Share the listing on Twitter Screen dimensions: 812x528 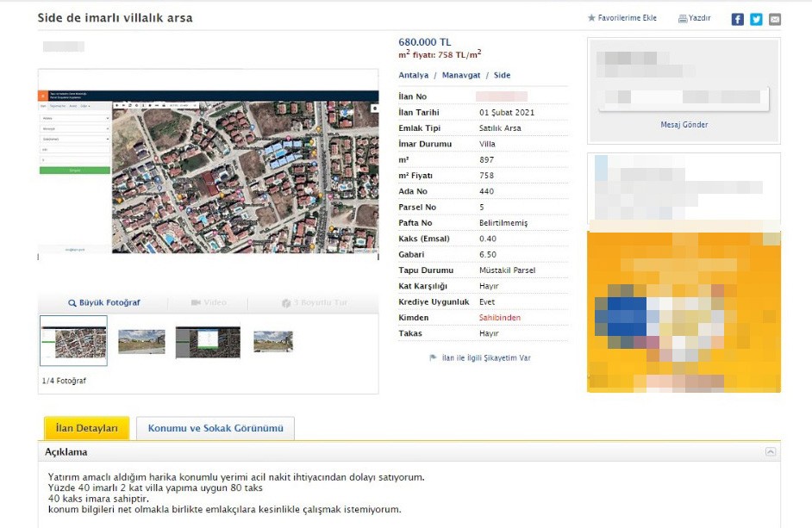click(x=756, y=19)
